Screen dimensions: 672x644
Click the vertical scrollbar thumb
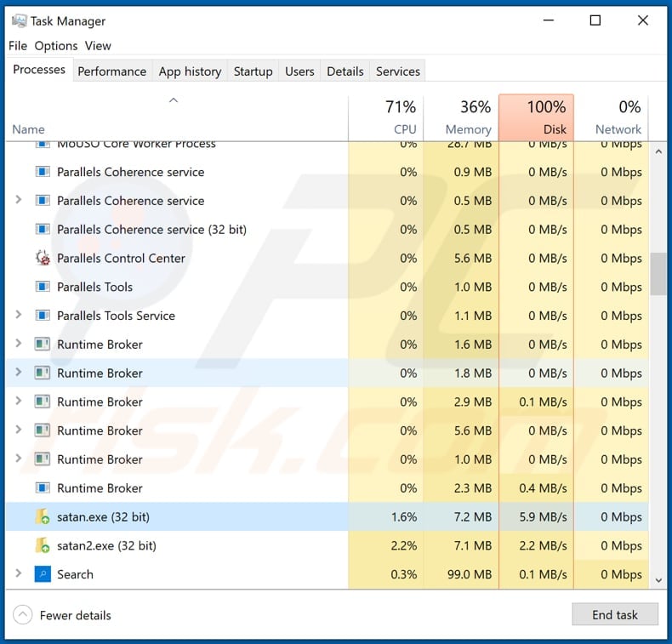tap(658, 274)
